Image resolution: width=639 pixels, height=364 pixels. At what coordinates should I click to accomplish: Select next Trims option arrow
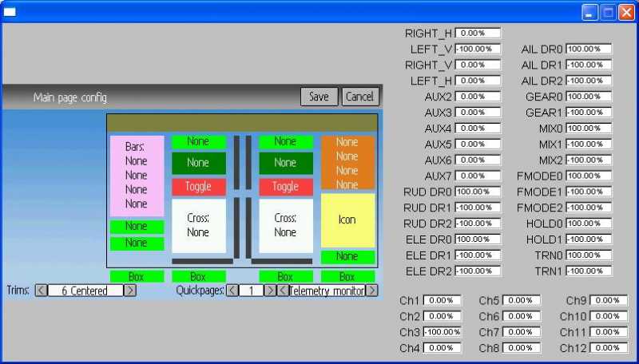tap(130, 291)
